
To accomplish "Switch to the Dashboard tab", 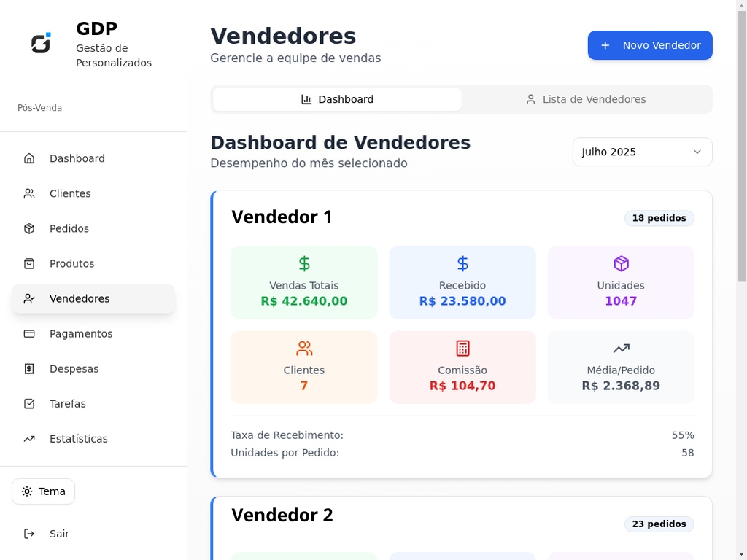I will coord(337,99).
